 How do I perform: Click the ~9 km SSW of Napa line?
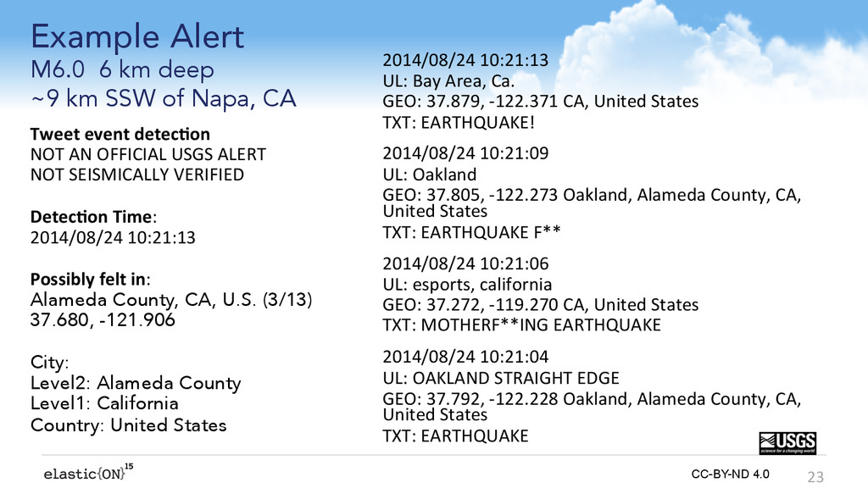pyautogui.click(x=164, y=98)
